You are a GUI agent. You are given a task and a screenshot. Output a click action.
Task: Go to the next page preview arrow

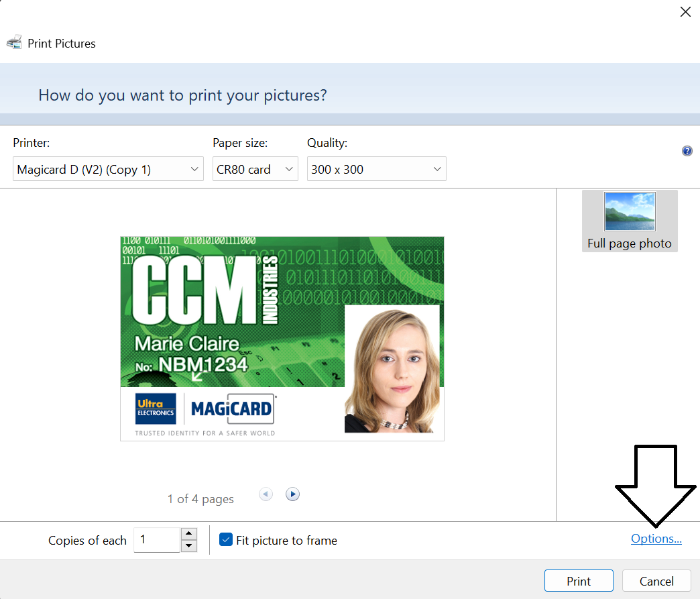coord(292,494)
